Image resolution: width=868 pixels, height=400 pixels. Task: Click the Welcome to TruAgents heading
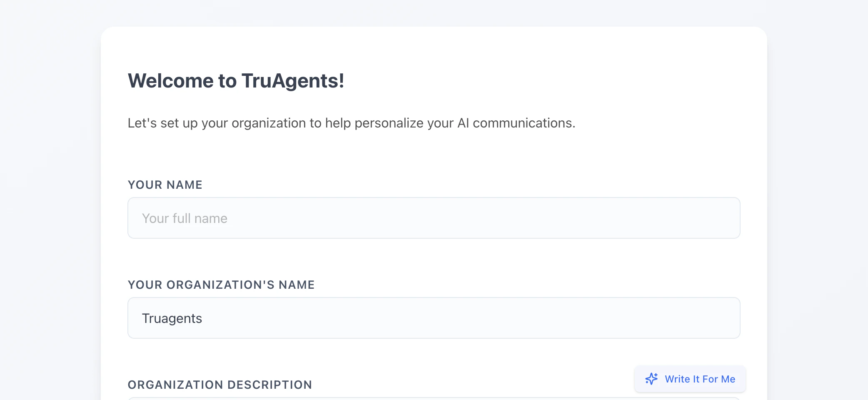236,80
